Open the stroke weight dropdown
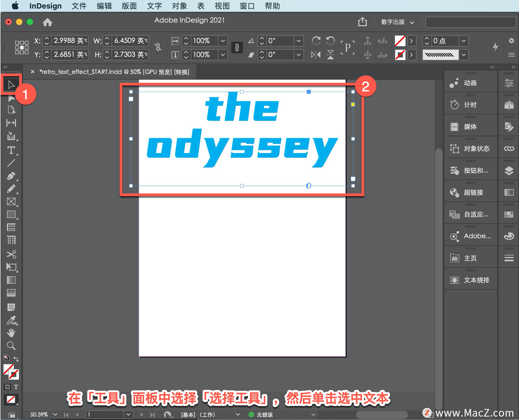Screen dimensions: 519x420 click(464, 41)
